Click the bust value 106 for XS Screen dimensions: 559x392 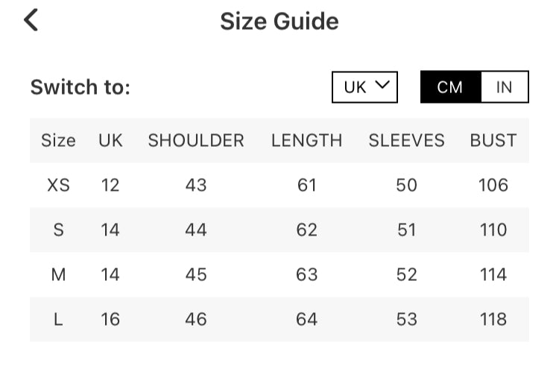tap(493, 185)
